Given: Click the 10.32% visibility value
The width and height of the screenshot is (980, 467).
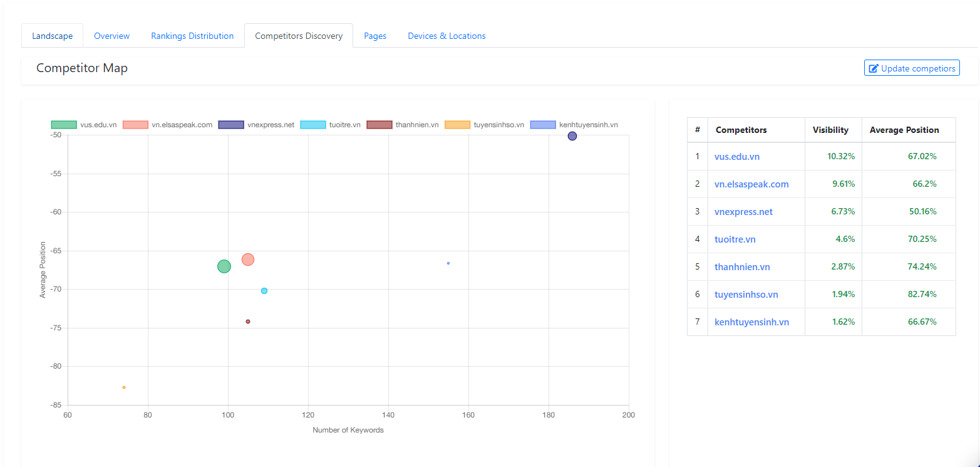Looking at the screenshot, I should coord(841,157).
